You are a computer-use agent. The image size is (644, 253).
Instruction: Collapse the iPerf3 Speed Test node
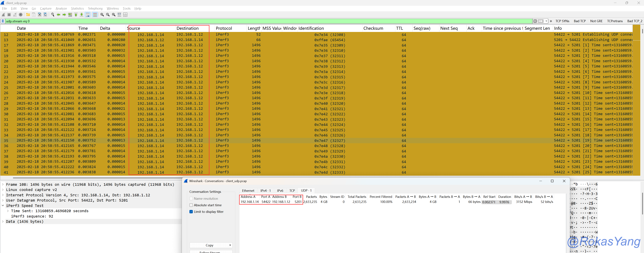3,206
